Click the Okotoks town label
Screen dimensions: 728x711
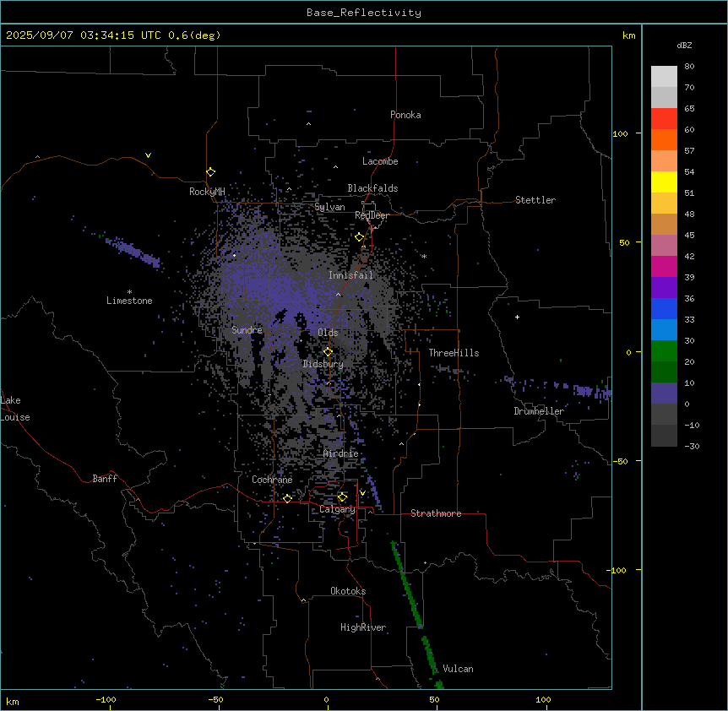(348, 591)
